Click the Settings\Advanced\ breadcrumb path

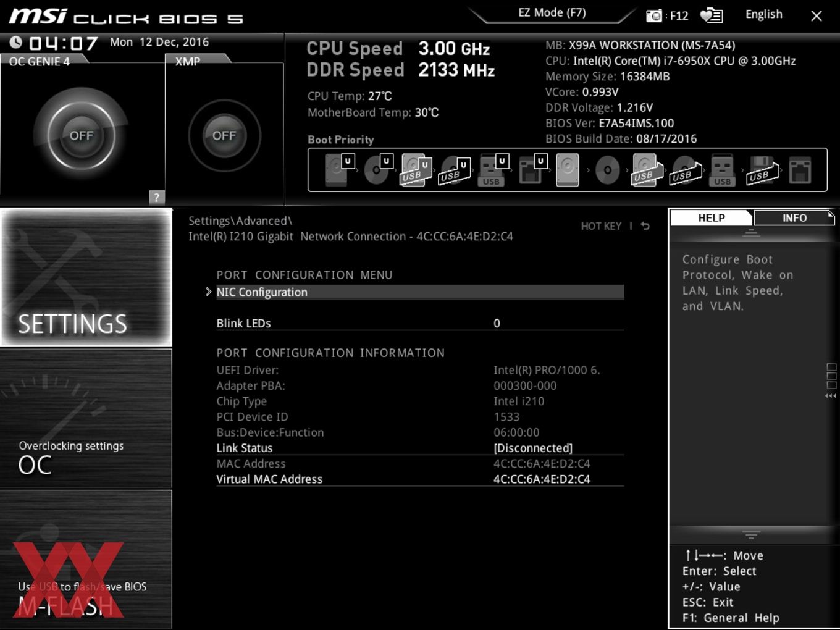coord(240,221)
